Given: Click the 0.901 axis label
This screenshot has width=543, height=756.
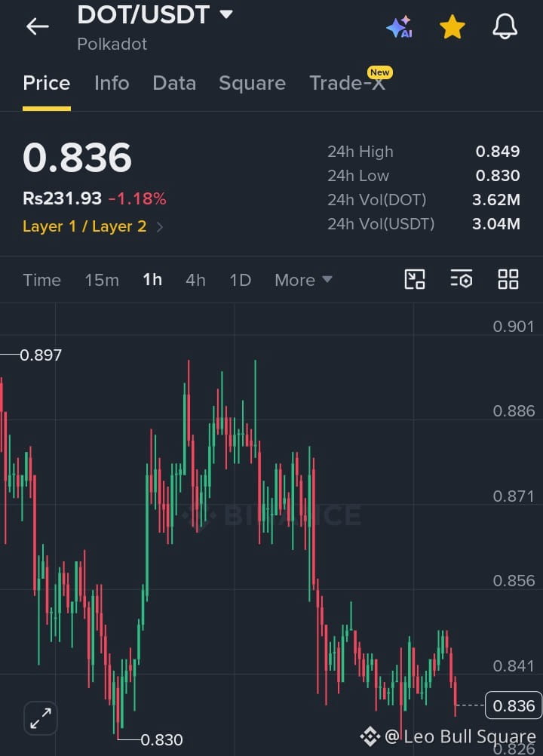Looking at the screenshot, I should tap(513, 327).
